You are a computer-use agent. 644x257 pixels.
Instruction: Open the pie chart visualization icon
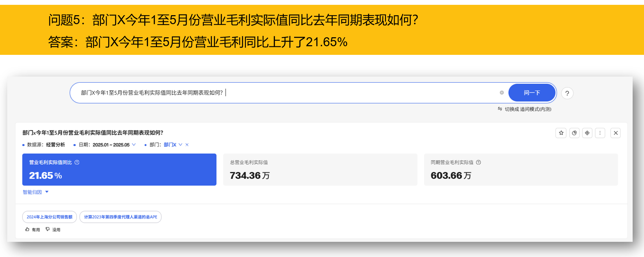tap(574, 133)
